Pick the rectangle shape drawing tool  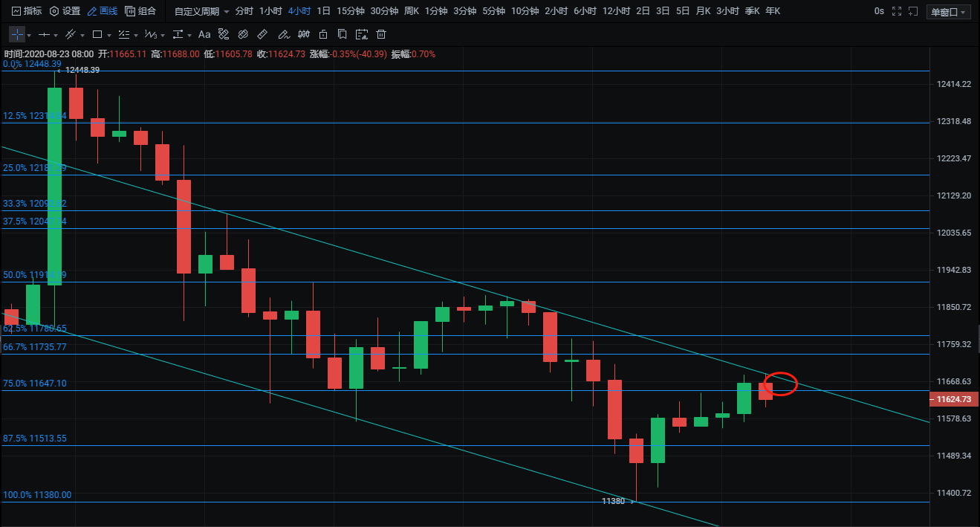[97, 34]
